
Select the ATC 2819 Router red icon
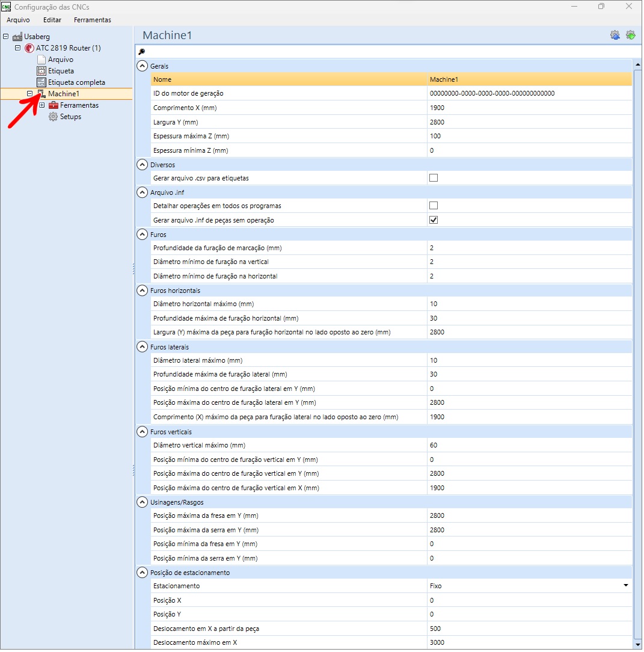click(29, 48)
